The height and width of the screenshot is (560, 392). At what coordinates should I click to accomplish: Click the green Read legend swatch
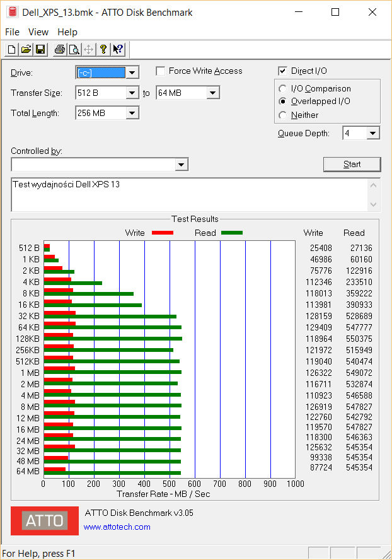point(232,233)
